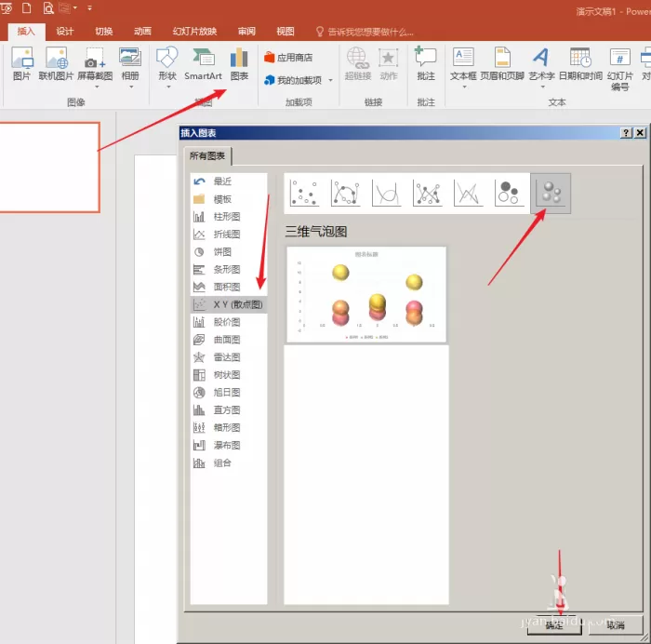The height and width of the screenshot is (644, 651).
Task: Click OK (确定) in Insert Chart dialog
Action: [554, 624]
